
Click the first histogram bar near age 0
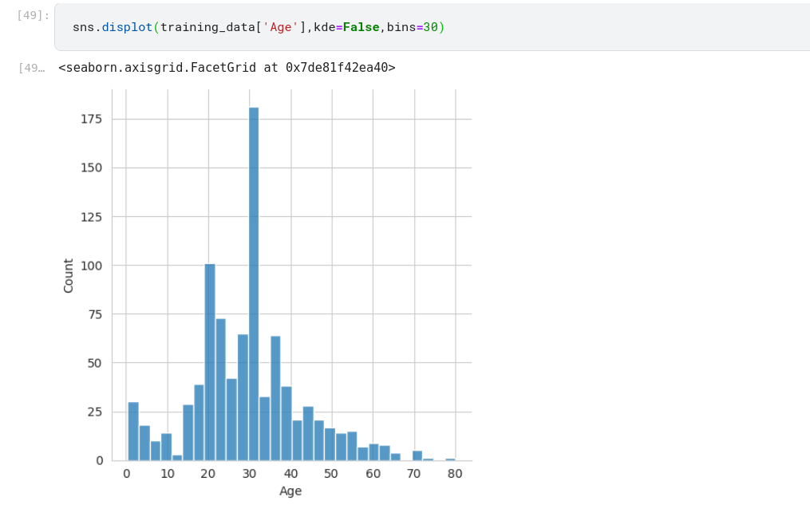tap(133, 431)
